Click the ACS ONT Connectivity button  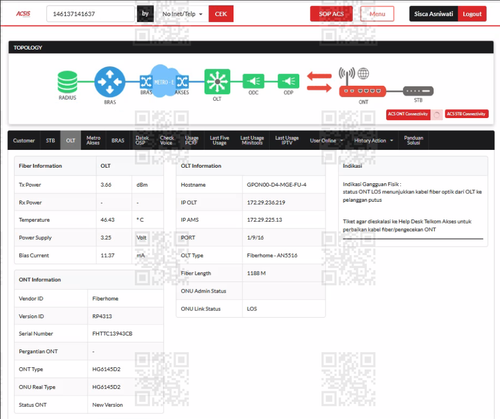pos(408,114)
